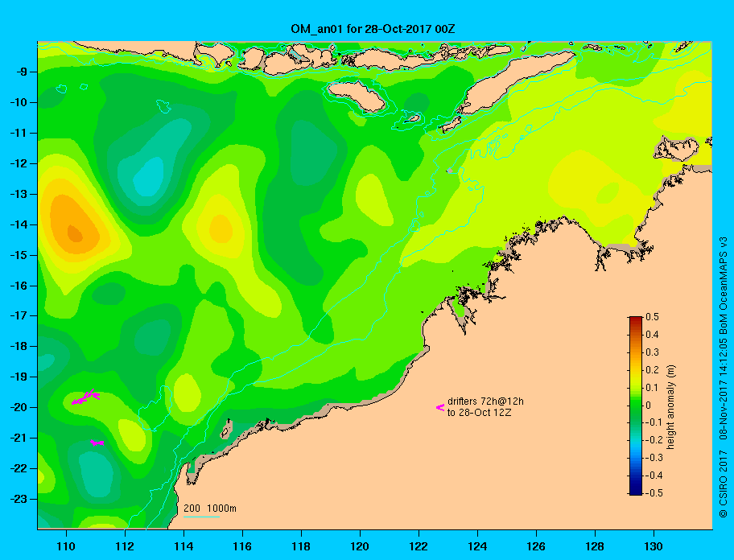This screenshot has height=560, width=734.
Task: Click the 'drifters 72h@12h' legend text
Action: (485, 401)
